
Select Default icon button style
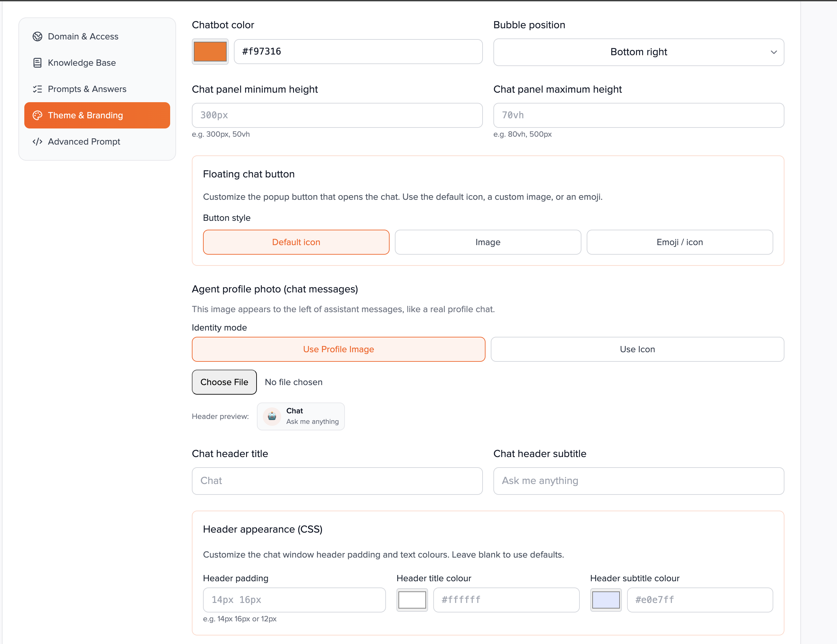pyautogui.click(x=296, y=242)
